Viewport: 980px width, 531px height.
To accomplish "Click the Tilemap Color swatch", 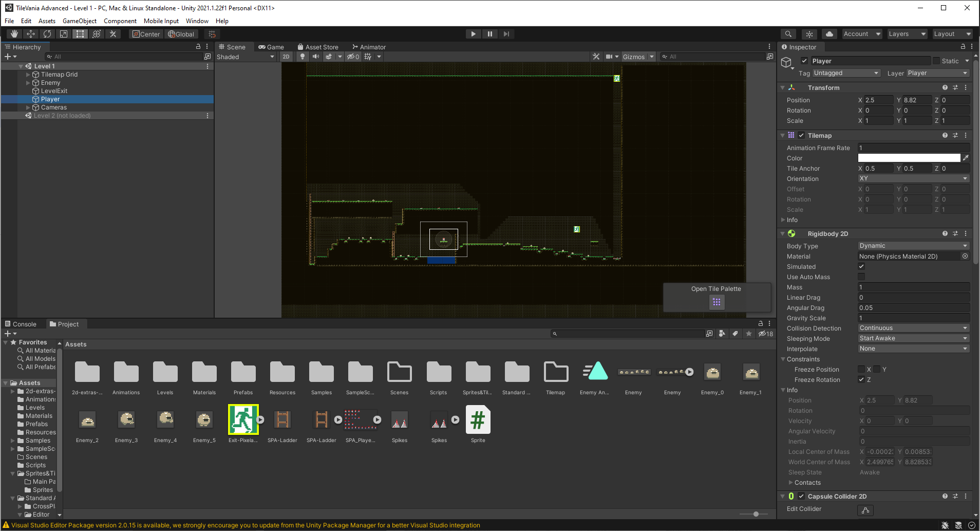I will coord(909,158).
